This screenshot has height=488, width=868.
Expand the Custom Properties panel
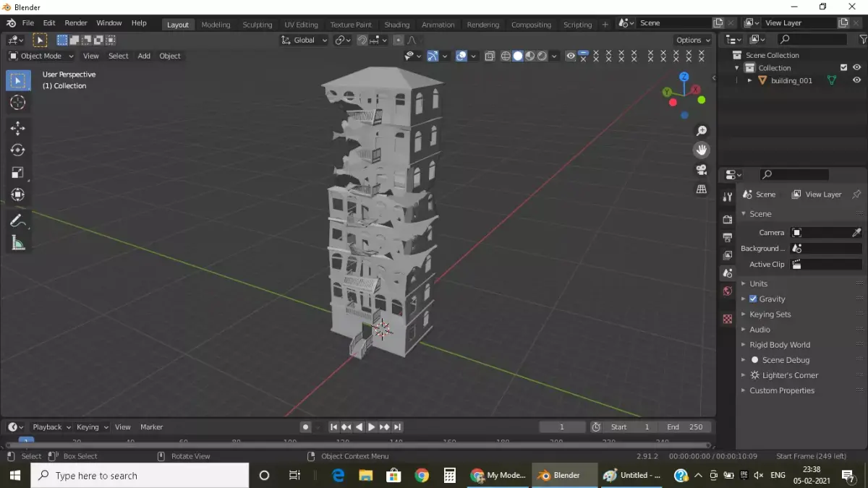781,390
